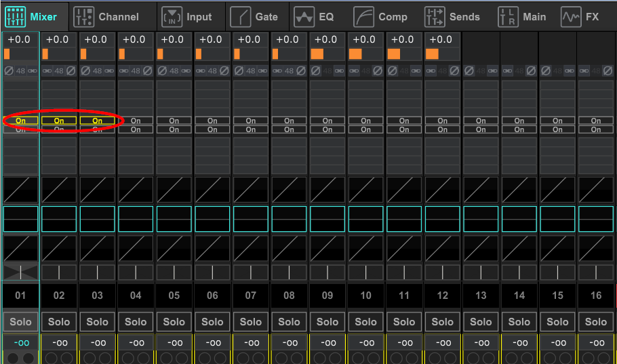Image resolution: width=617 pixels, height=364 pixels.
Task: Invert phase on channel 01
Action: [9, 70]
